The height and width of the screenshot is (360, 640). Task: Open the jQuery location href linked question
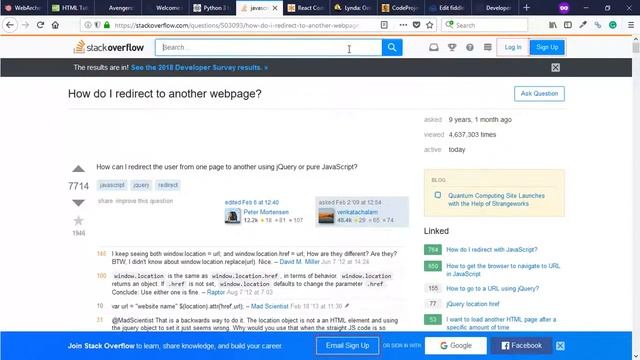473,304
